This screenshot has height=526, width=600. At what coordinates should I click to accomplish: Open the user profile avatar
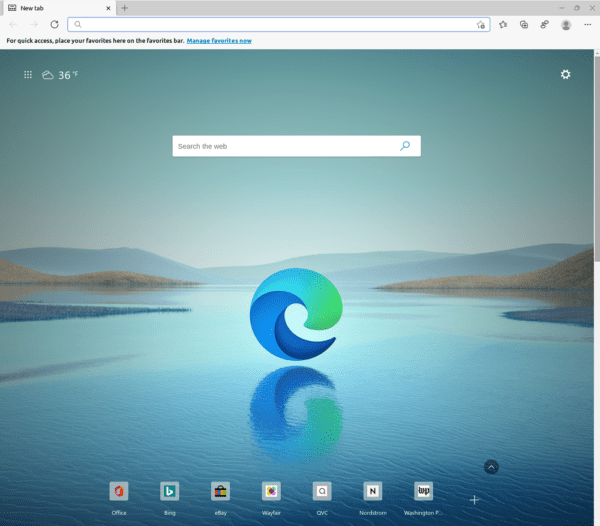(566, 25)
